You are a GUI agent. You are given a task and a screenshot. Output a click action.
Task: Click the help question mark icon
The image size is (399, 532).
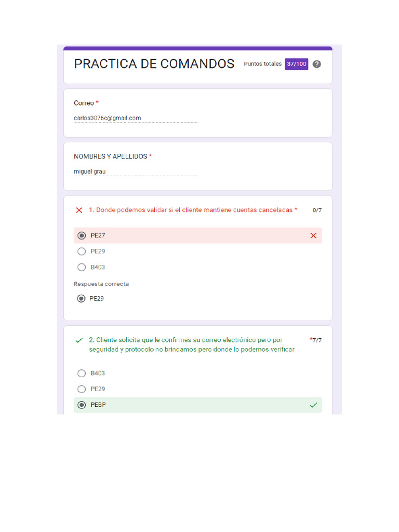pyautogui.click(x=317, y=64)
